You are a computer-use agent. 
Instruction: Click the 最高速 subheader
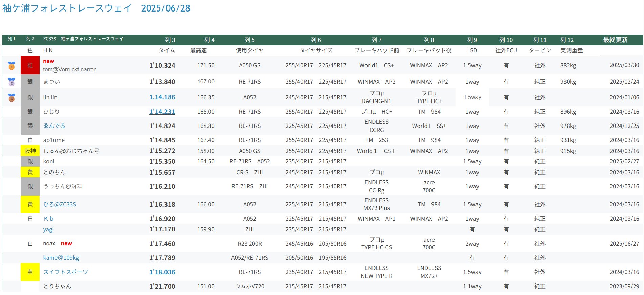pos(198,50)
